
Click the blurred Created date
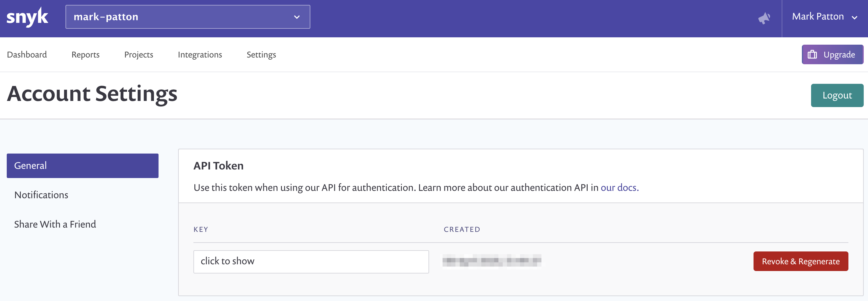(492, 261)
